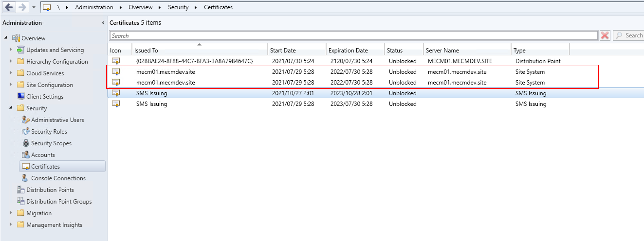
Task: Open Administrative Users node
Action: [x=57, y=120]
